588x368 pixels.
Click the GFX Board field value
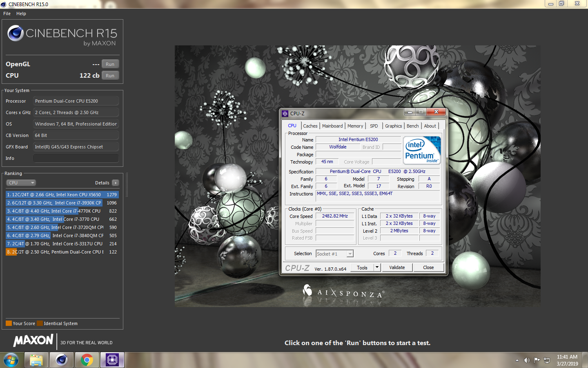coord(76,147)
